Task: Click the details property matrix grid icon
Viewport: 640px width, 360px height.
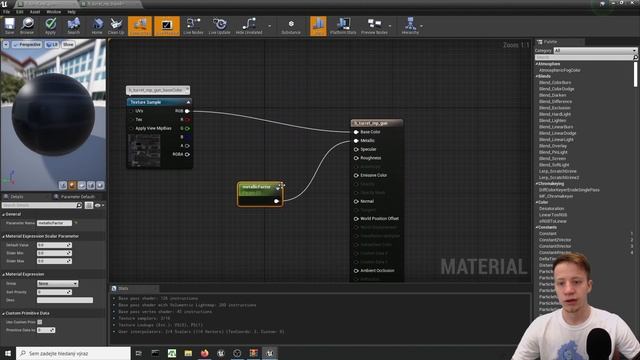Action: click(89, 205)
